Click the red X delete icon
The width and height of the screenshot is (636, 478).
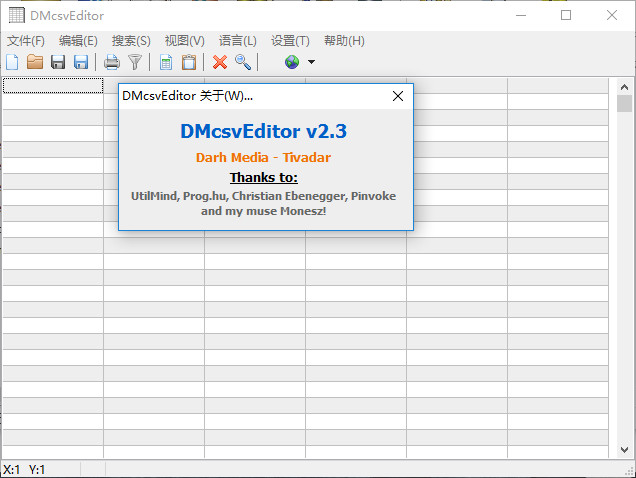220,62
